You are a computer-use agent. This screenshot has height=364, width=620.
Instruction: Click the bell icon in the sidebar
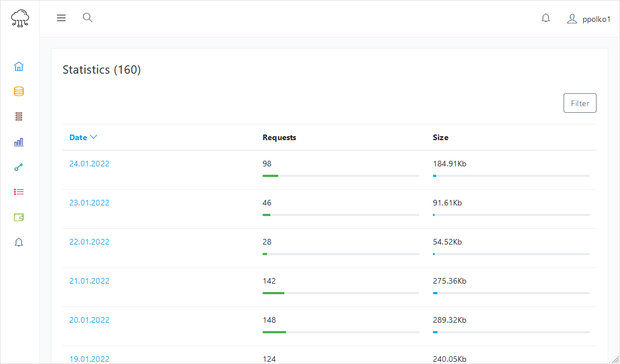(x=19, y=242)
